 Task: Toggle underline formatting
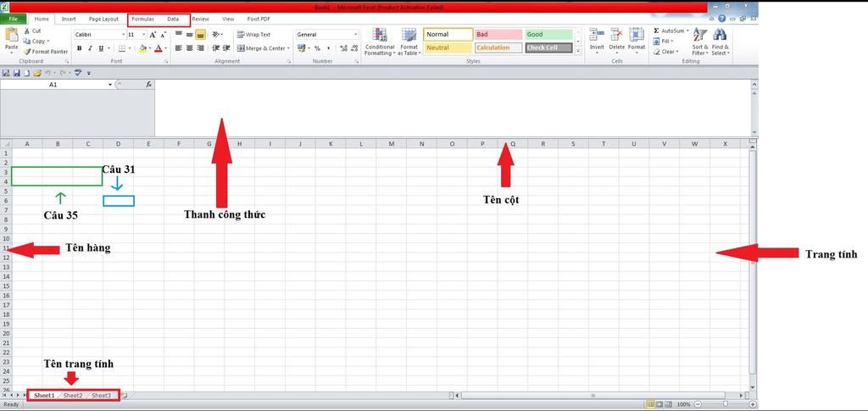[x=101, y=48]
